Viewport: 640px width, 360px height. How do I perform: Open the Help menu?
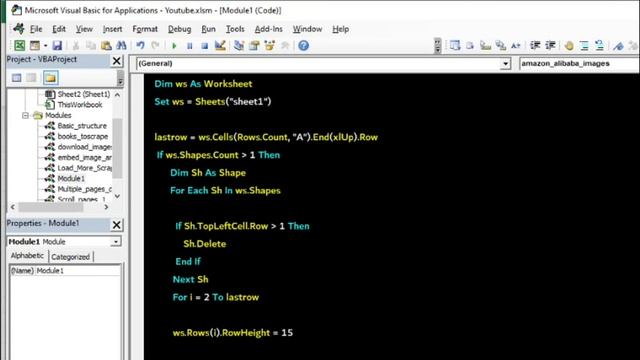point(340,29)
